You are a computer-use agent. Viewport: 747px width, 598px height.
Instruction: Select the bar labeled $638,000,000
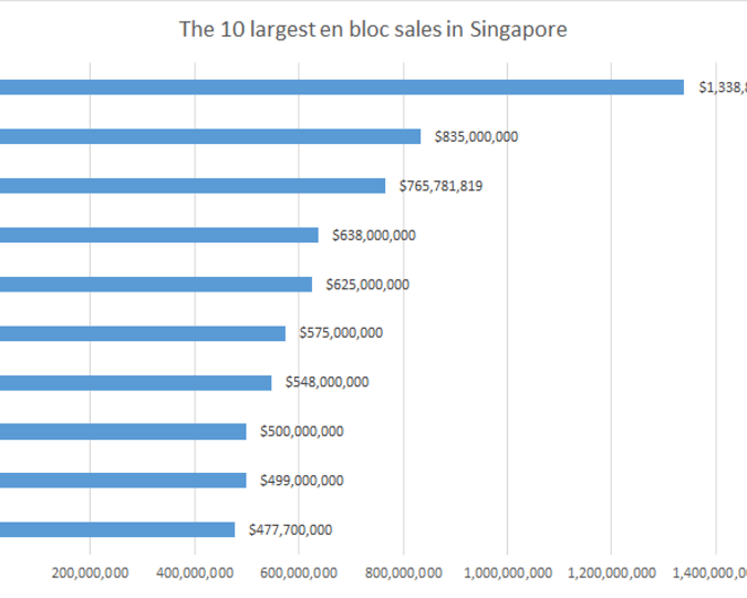click(159, 235)
